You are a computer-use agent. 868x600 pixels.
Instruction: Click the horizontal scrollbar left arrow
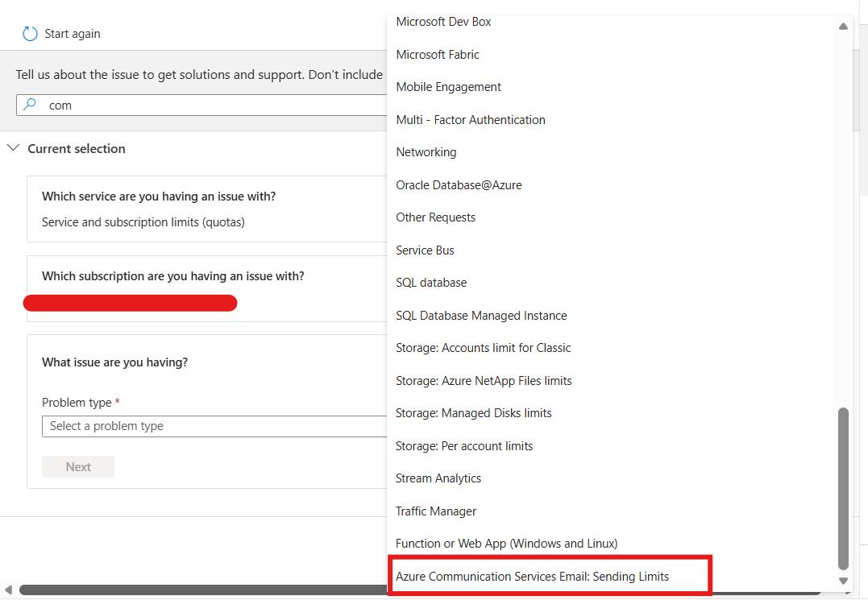(8, 590)
